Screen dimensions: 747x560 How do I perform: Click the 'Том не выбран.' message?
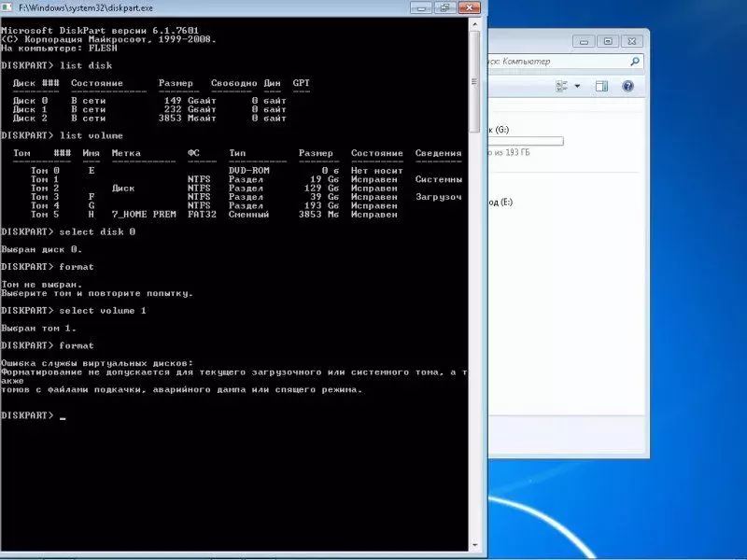point(41,285)
